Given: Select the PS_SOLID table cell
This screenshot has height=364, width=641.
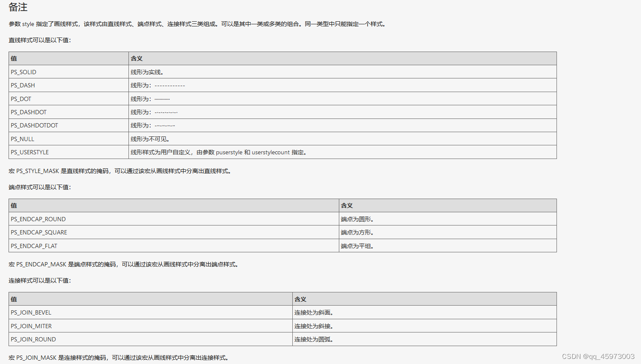Looking at the screenshot, I should pos(69,72).
